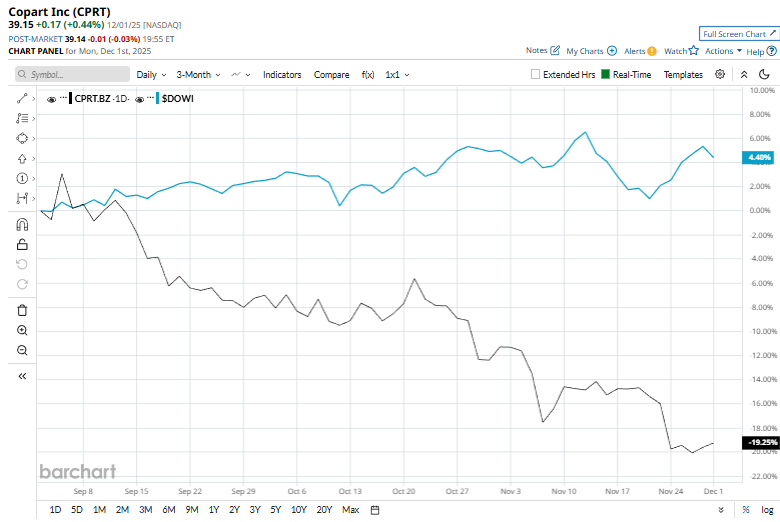Add CPRT to Watch list
The width and height of the screenshot is (780, 522).
(681, 51)
